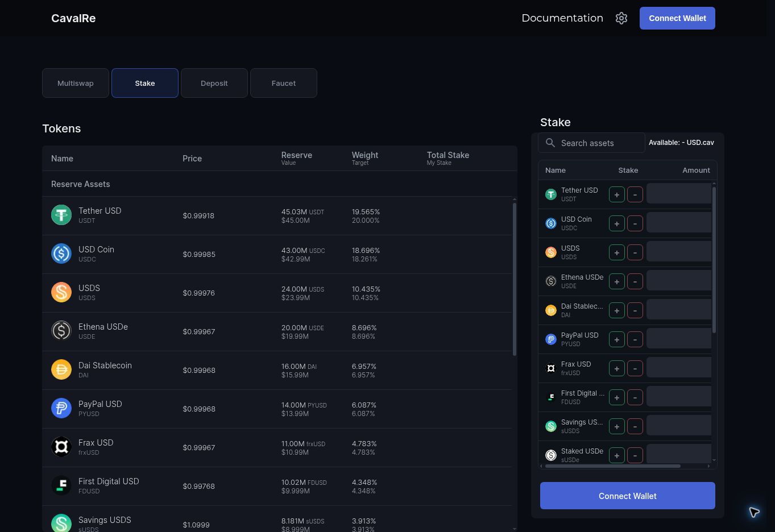Click the PayPal USD logo in Tokens table
This screenshot has width=775, height=532.
point(61,408)
